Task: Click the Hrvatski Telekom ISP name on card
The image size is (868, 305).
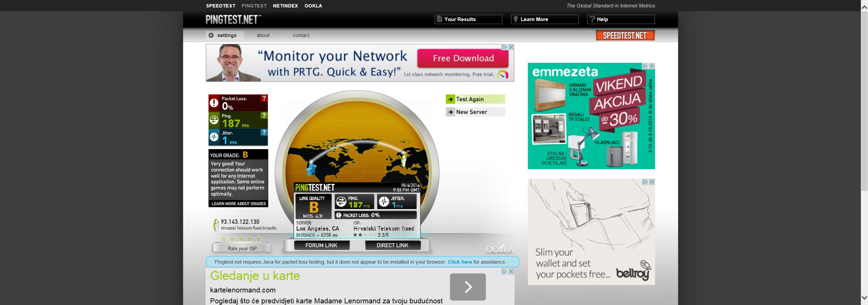Action: [384, 229]
